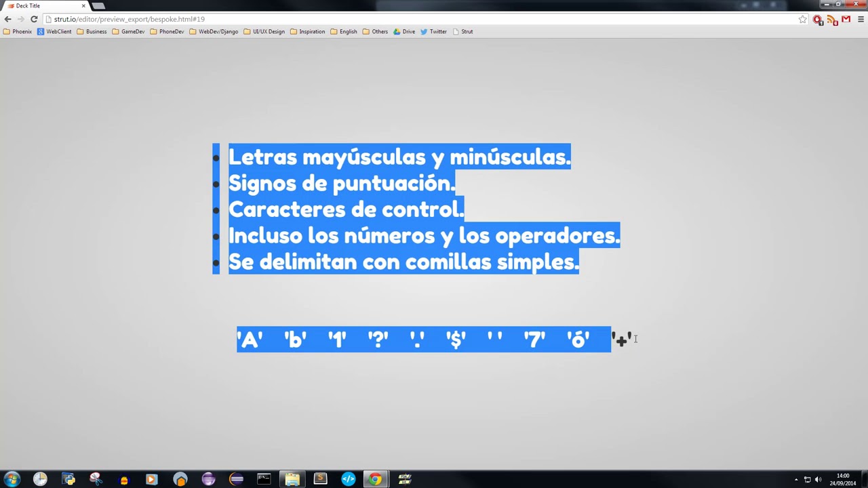
Task: Click the 'A' character example
Action: 250,339
